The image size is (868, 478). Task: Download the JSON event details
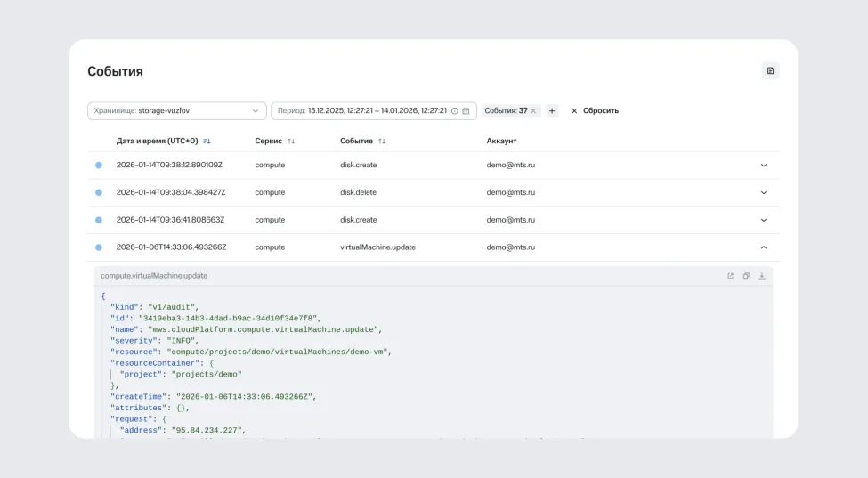762,276
